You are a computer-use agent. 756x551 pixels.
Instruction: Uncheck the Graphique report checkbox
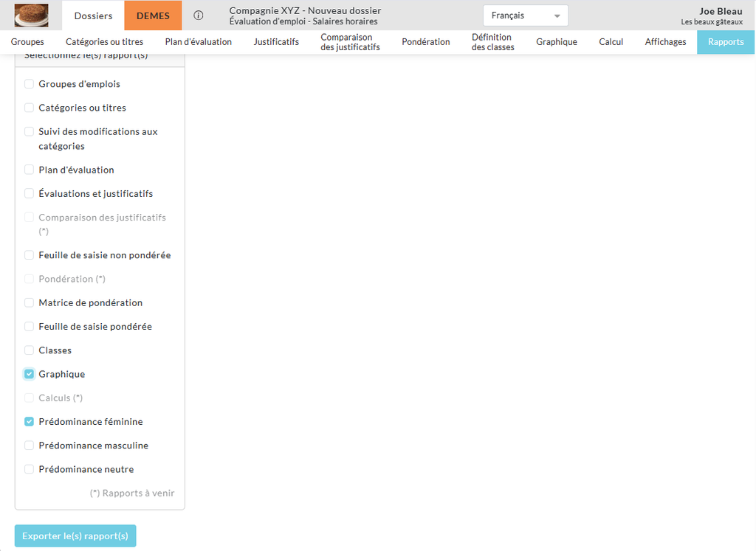(30, 374)
